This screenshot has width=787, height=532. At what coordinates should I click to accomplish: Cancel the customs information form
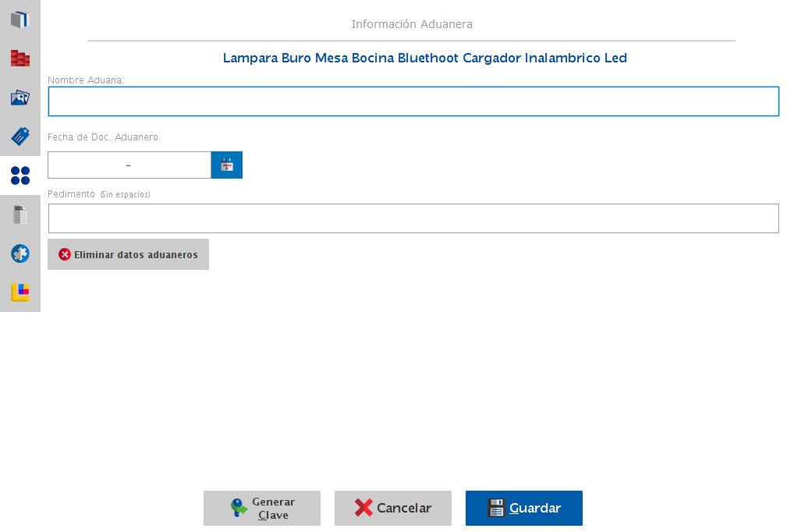pyautogui.click(x=393, y=509)
